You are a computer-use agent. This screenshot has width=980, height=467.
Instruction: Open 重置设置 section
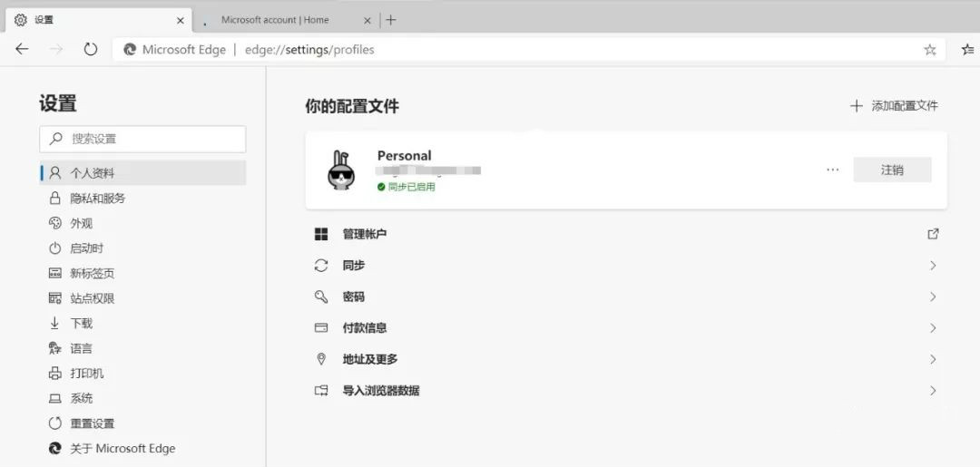(x=142, y=423)
